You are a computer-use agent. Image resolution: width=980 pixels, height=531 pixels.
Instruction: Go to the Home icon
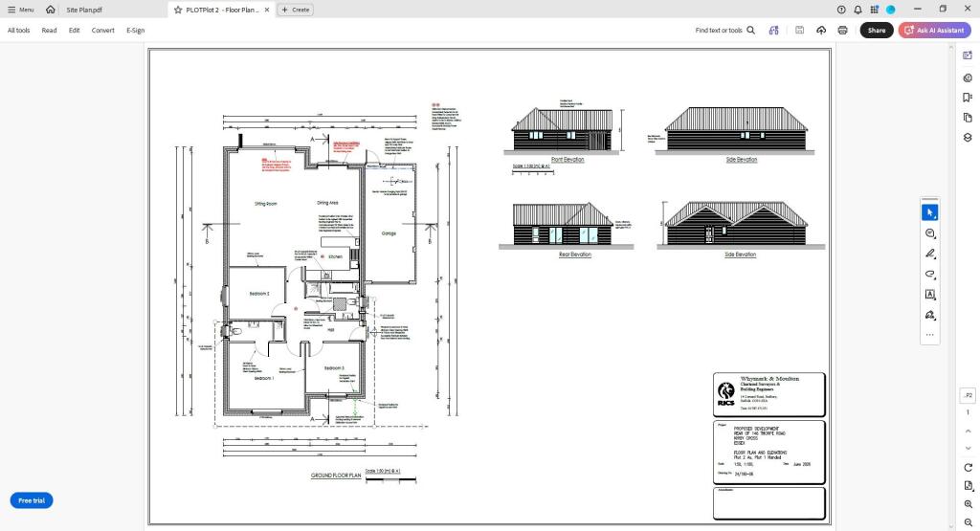51,10
